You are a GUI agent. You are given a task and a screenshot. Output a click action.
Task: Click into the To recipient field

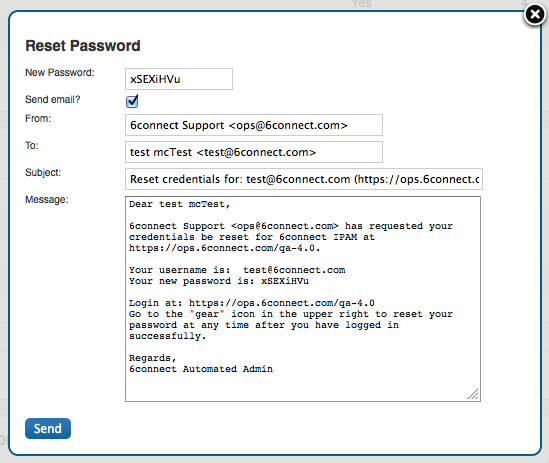[x=254, y=152]
